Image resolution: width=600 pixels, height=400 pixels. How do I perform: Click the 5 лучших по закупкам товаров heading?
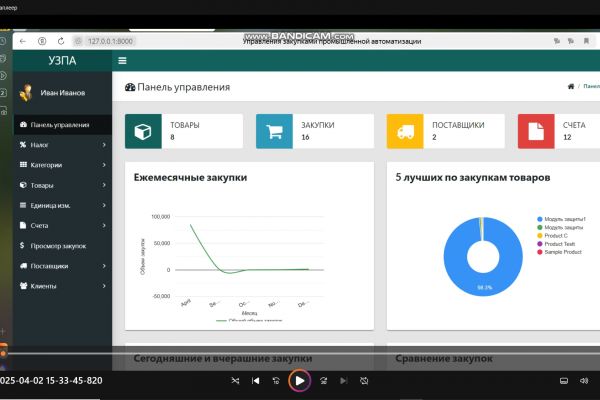pyautogui.click(x=473, y=178)
